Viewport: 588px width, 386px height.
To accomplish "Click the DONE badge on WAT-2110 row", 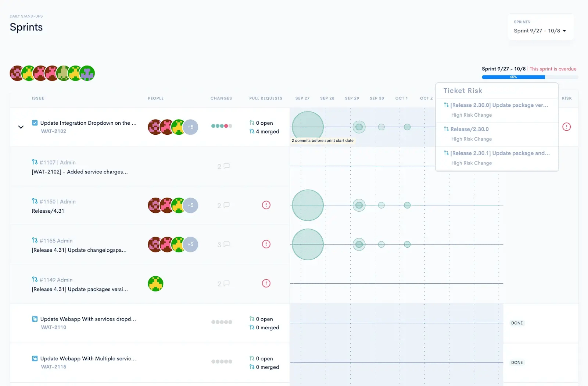I will coord(517,323).
